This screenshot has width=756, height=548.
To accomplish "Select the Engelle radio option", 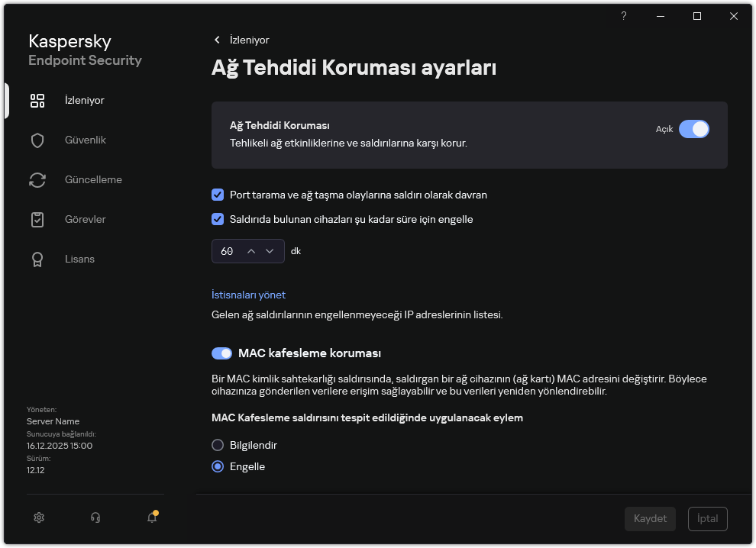I will [x=217, y=466].
